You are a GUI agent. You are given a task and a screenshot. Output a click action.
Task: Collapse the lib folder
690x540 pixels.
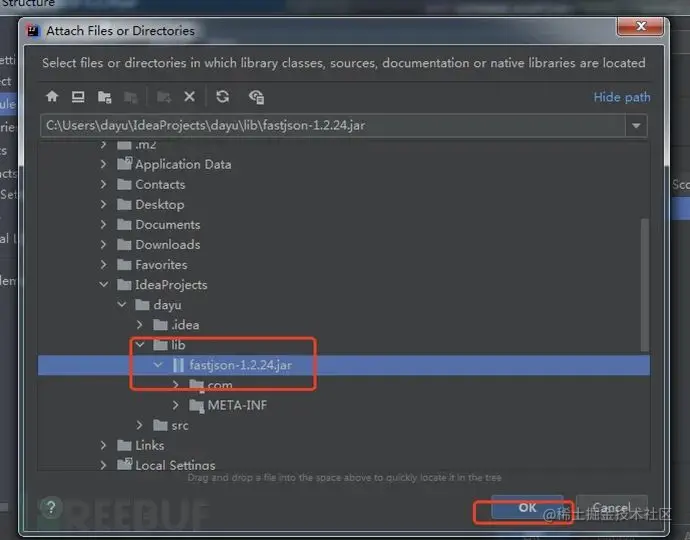tap(140, 345)
